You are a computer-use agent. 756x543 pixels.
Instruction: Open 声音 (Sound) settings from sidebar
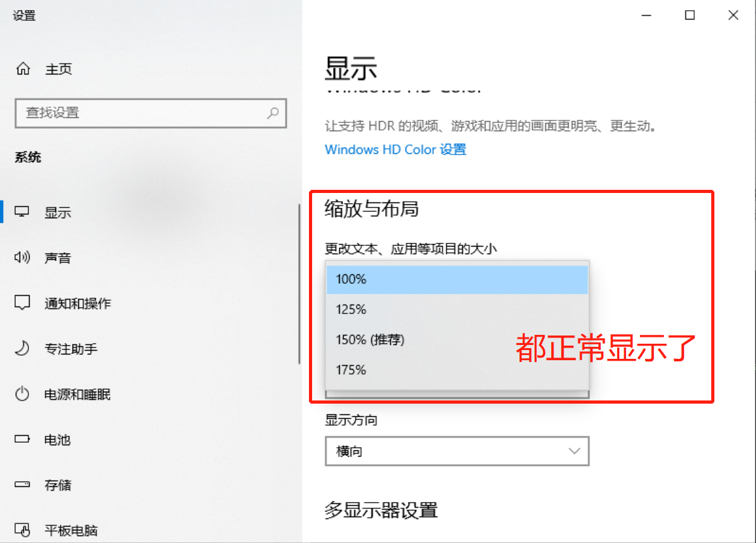23,257
